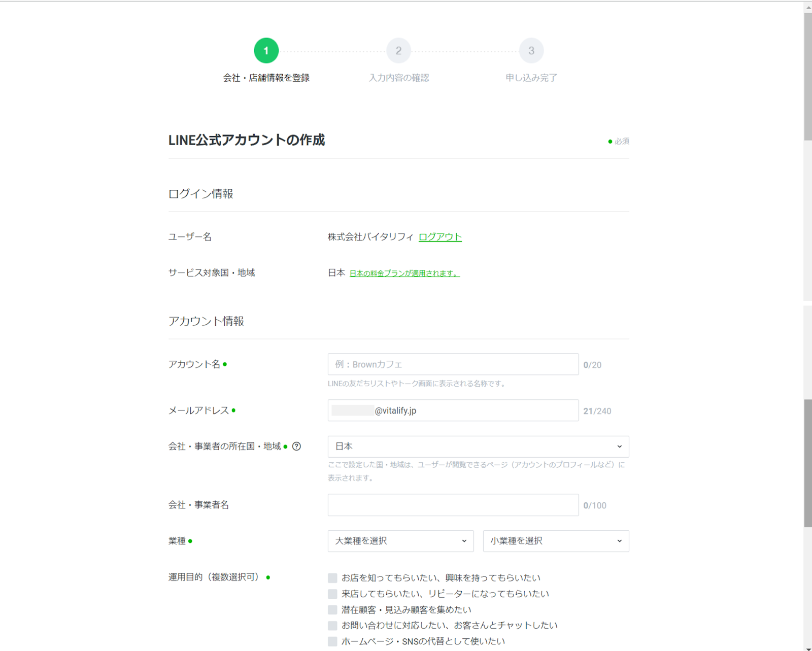
Task: Click the 0/20 character counter
Action: click(x=592, y=365)
